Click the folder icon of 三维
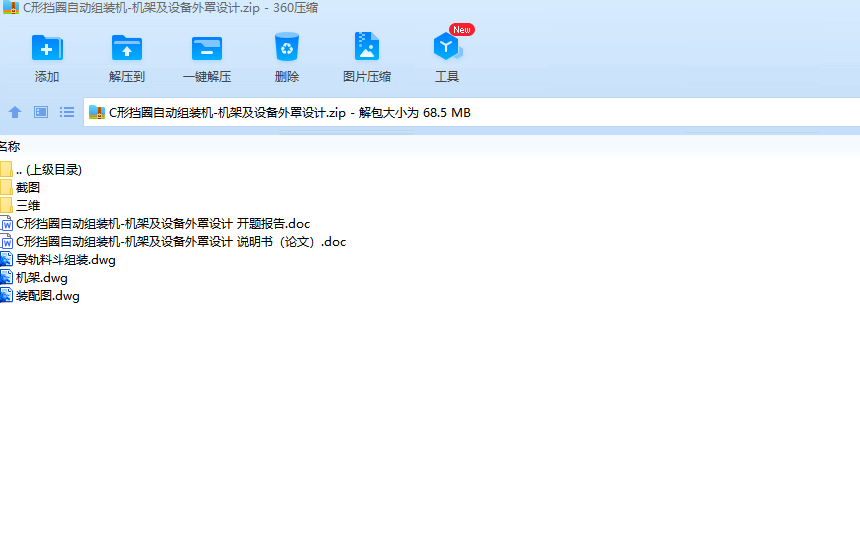This screenshot has width=860, height=536. pos(6,206)
